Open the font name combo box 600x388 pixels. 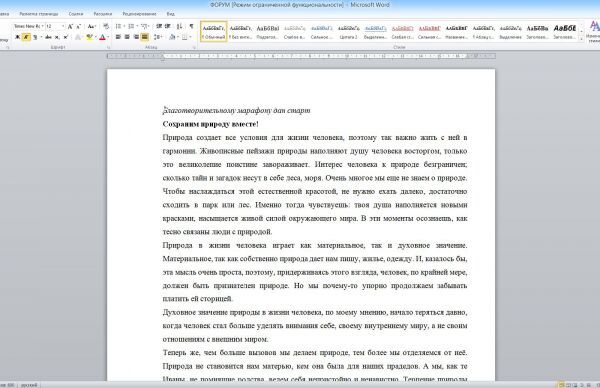29,26
